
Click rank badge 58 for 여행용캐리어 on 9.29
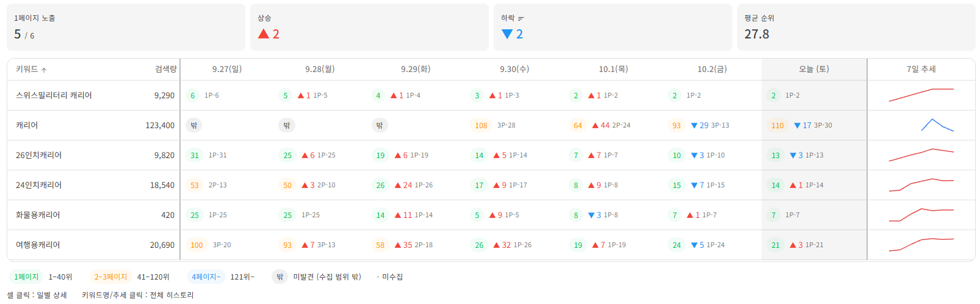click(380, 245)
